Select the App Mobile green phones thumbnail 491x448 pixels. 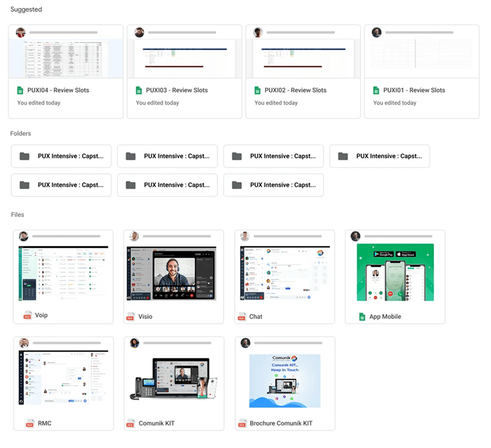coord(395,272)
